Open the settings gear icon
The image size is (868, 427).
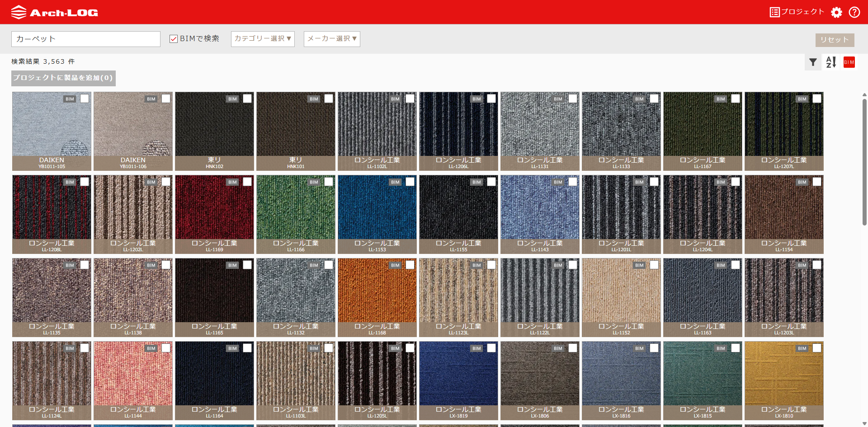tap(836, 12)
